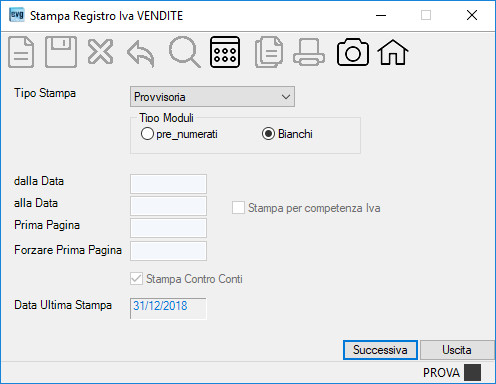Go home via the house icon
The image size is (496, 384).
point(393,52)
